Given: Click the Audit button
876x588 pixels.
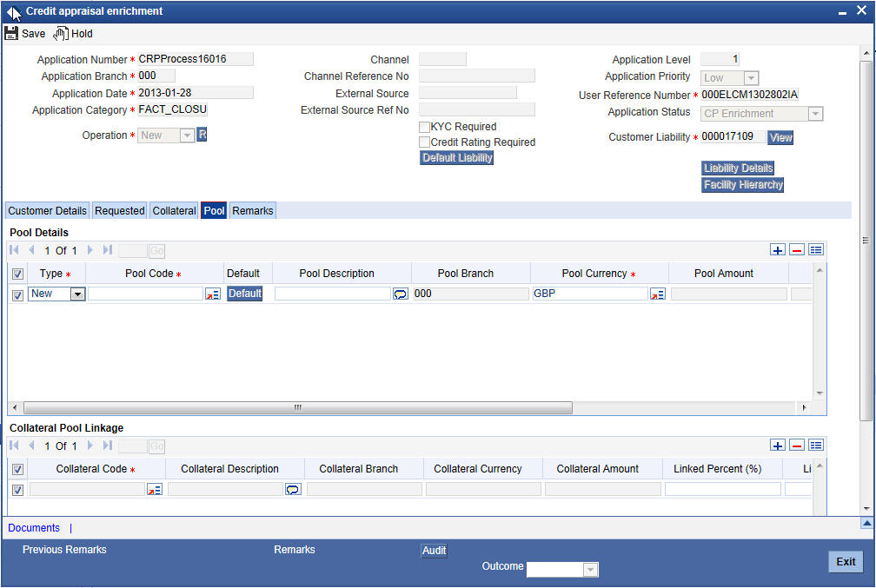Looking at the screenshot, I should click(435, 551).
